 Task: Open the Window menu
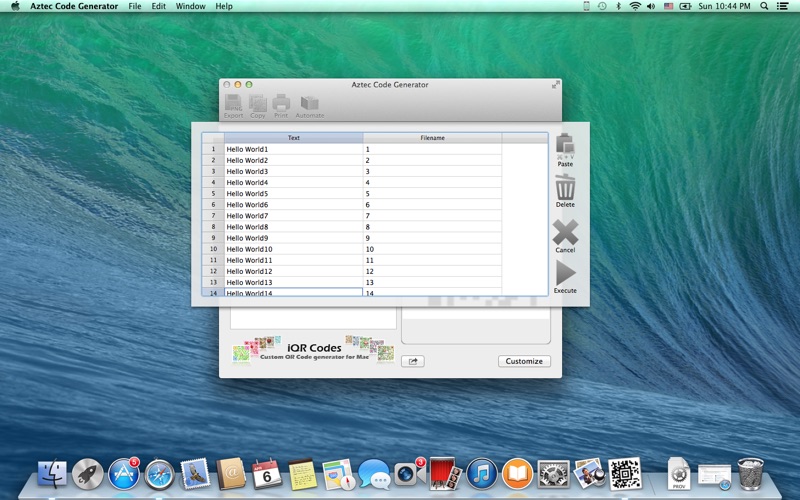coord(190,6)
